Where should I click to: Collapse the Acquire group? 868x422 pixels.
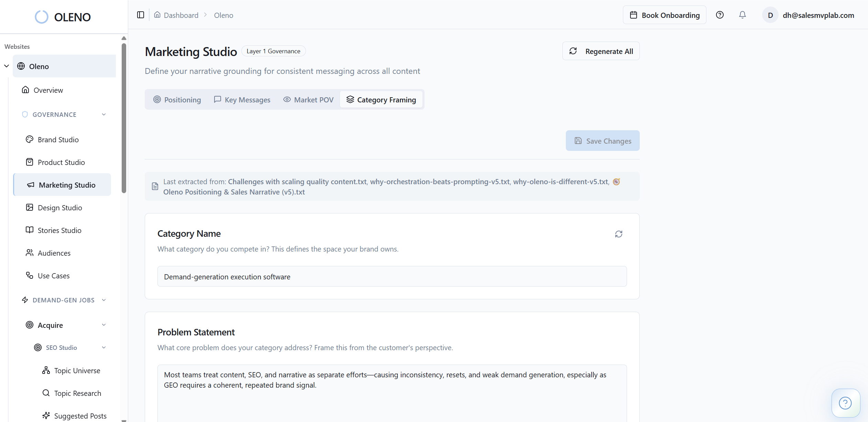(x=104, y=325)
